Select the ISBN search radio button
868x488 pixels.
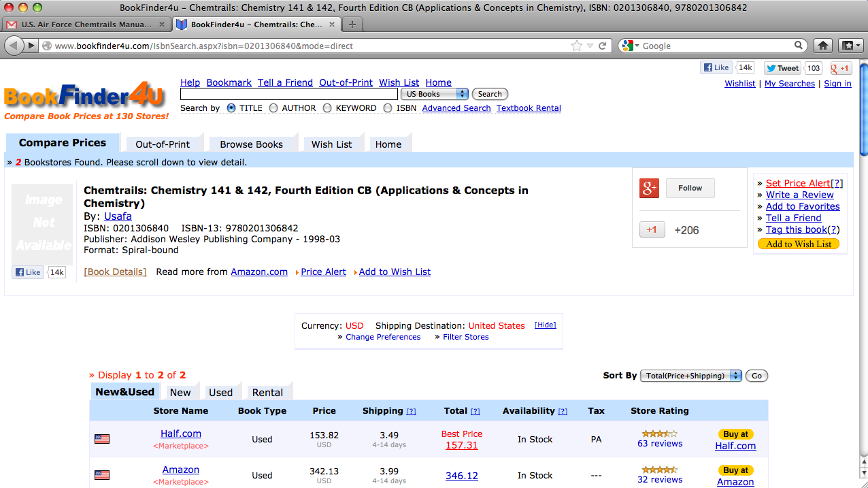[x=388, y=108]
